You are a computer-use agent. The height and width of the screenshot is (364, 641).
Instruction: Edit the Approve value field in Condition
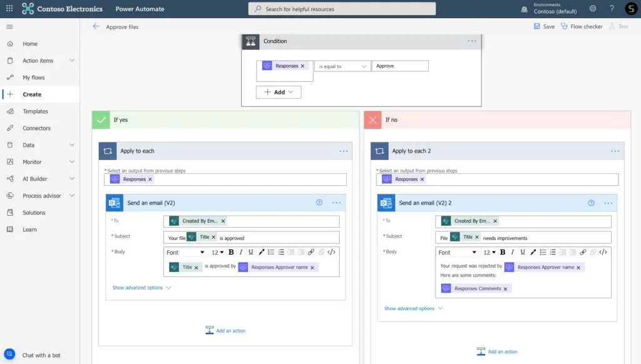click(400, 66)
